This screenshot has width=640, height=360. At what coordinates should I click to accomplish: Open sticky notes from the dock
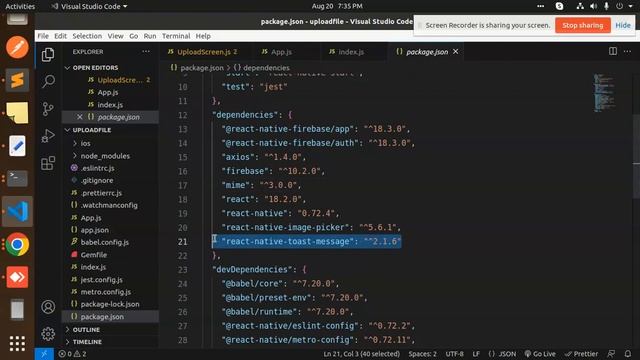click(x=17, y=113)
